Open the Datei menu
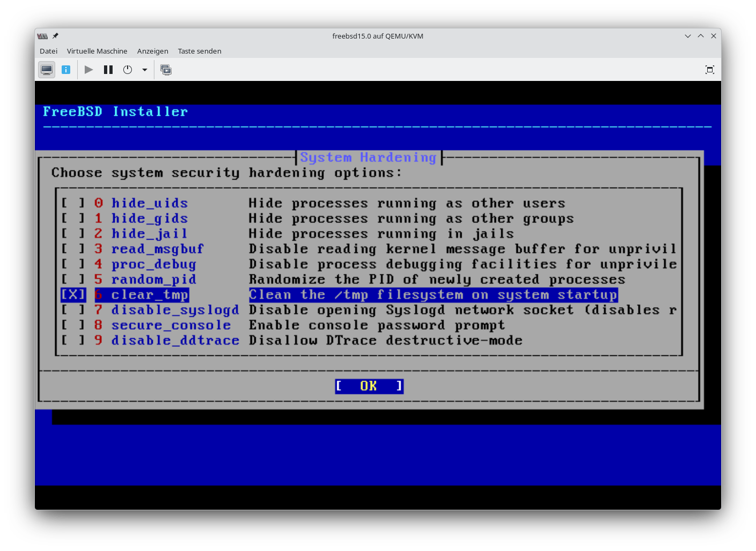This screenshot has width=756, height=551. click(x=48, y=51)
